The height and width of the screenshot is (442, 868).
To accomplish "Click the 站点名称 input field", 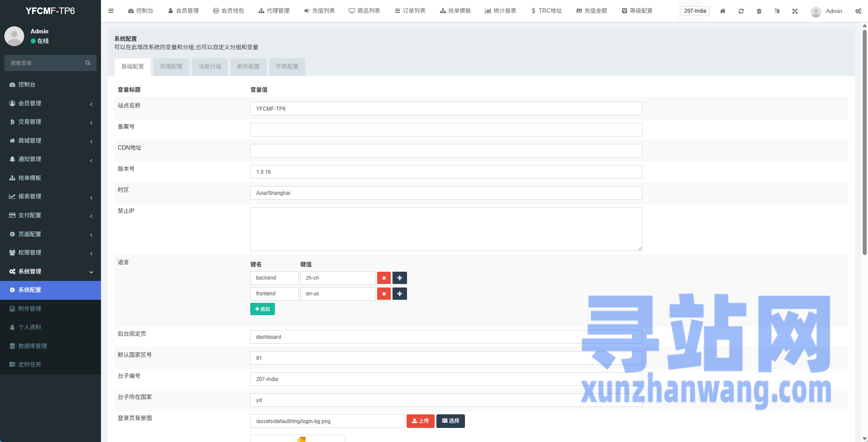I will 446,109.
